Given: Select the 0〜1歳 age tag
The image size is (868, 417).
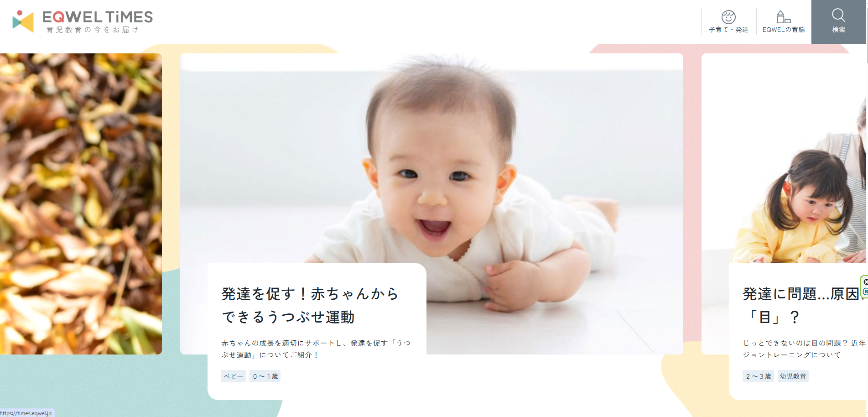Looking at the screenshot, I should (x=265, y=376).
